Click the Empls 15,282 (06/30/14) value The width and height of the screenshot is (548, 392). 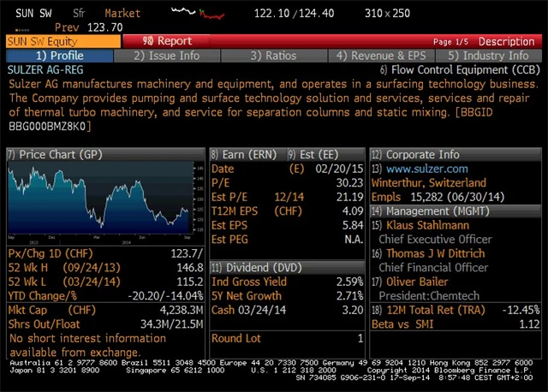(x=457, y=197)
